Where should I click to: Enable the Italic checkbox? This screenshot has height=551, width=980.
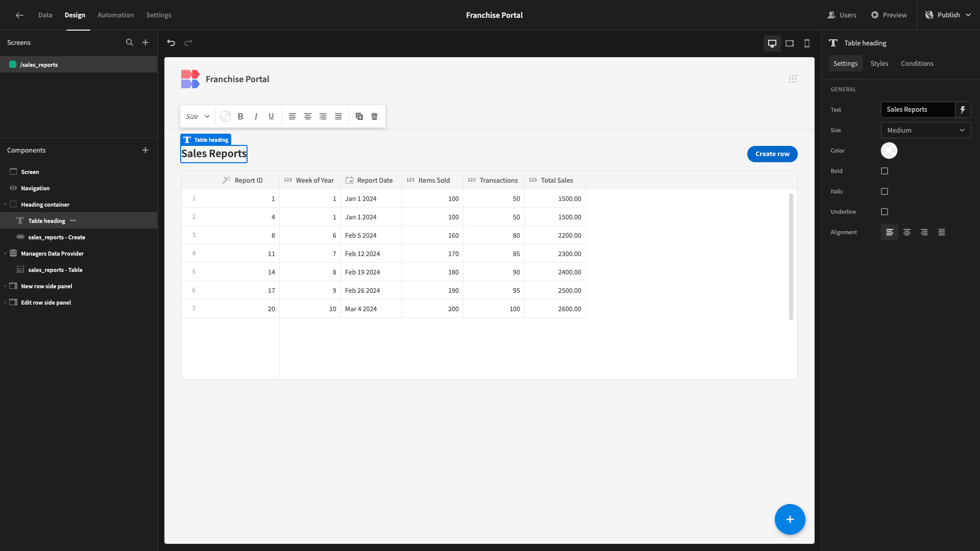[x=885, y=191]
